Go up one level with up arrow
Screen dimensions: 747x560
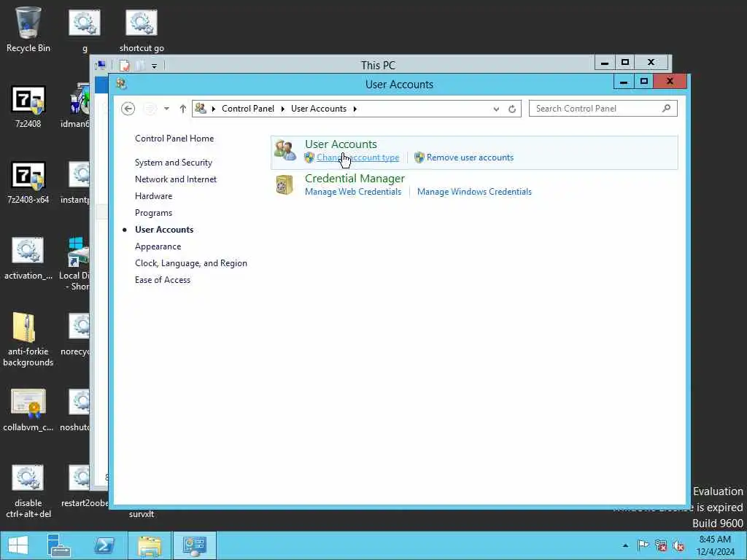(183, 109)
